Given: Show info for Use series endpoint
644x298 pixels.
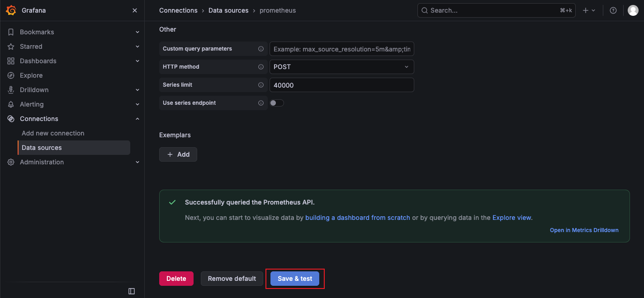Looking at the screenshot, I should click(x=261, y=103).
